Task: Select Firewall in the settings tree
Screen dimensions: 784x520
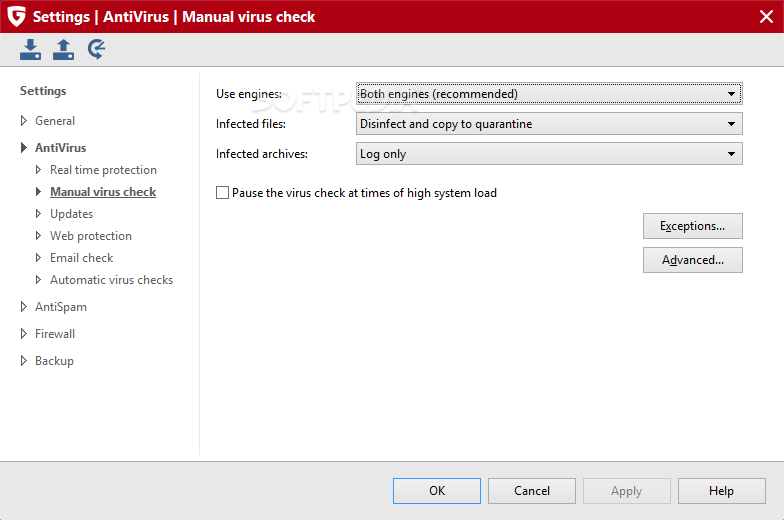Action: (55, 334)
